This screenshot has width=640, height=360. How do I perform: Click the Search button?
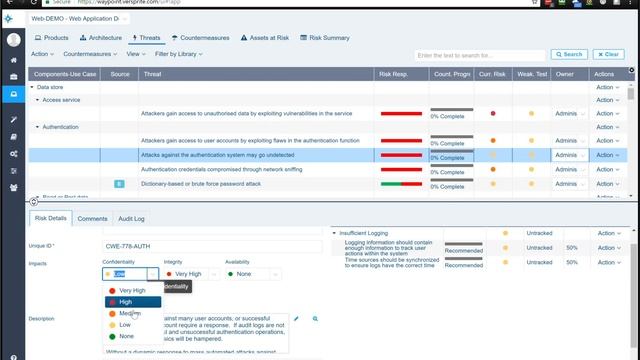coord(569,54)
